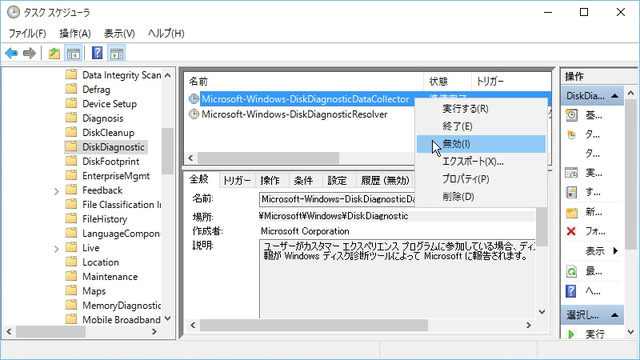Choose プロパティ(P) in the context menu

pos(481,179)
